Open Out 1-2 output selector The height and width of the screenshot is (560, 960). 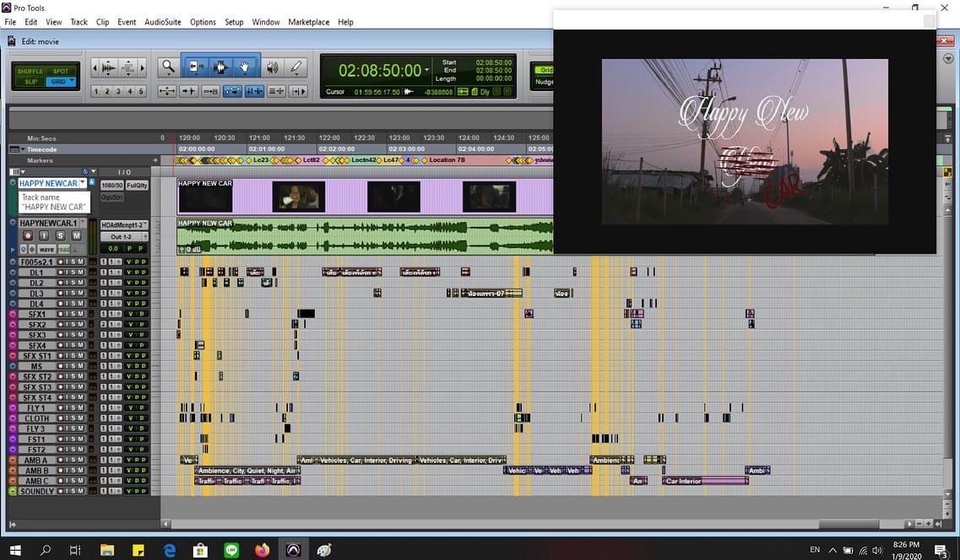tap(124, 236)
